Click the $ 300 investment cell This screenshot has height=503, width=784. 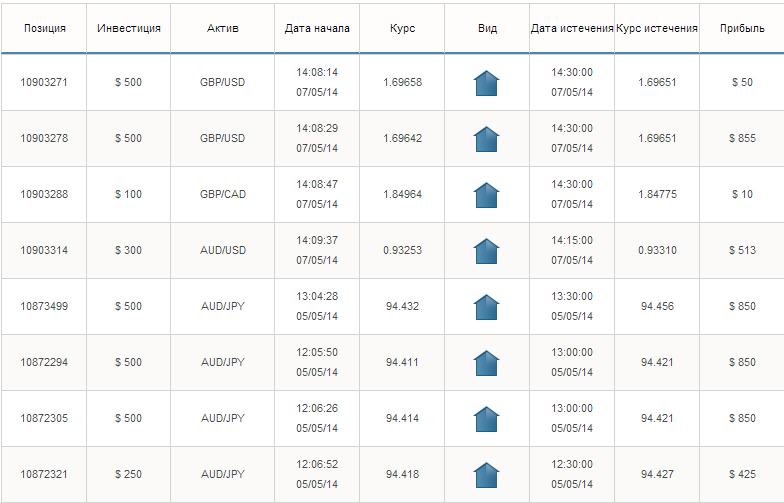click(128, 250)
